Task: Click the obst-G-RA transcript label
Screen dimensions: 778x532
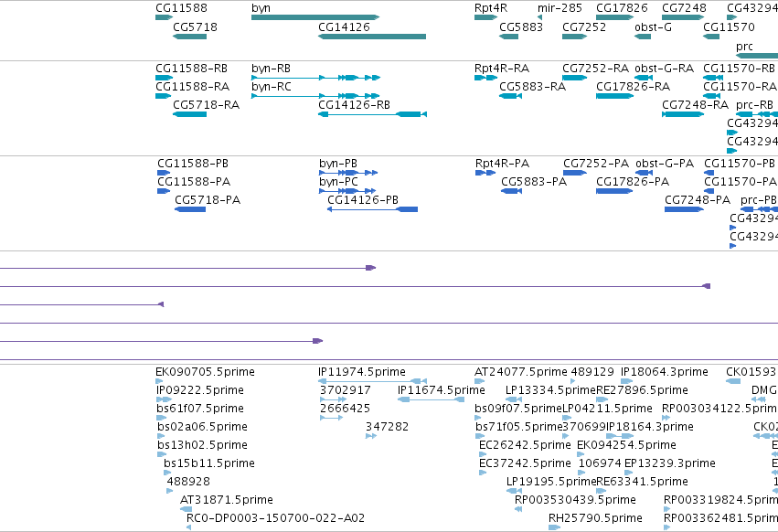Action: click(664, 68)
